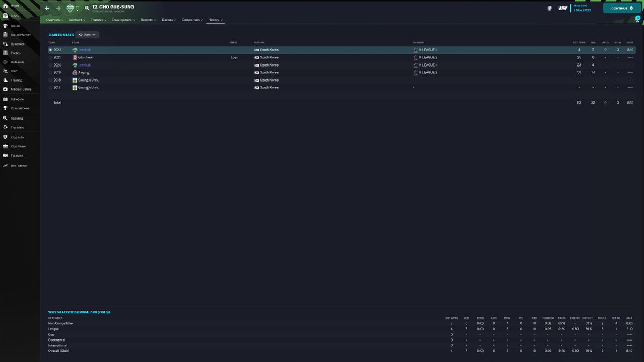The height and width of the screenshot is (362, 644).
Task: Open Jeonbuk team link in 2022 row
Action: tap(85, 50)
